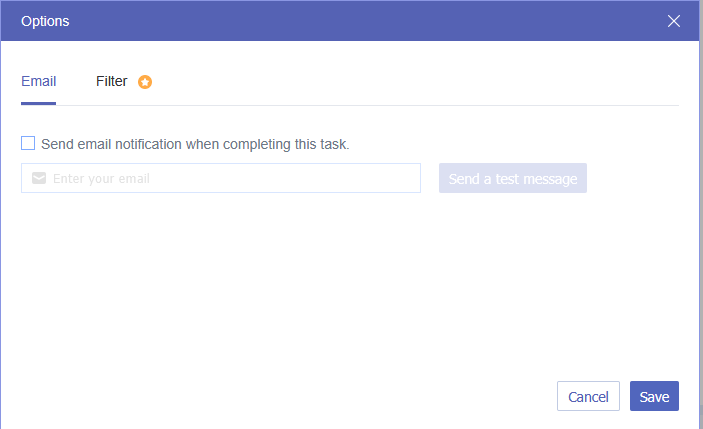703x429 pixels.
Task: Click the 'Enter your email' placeholder text
Action: pos(100,179)
